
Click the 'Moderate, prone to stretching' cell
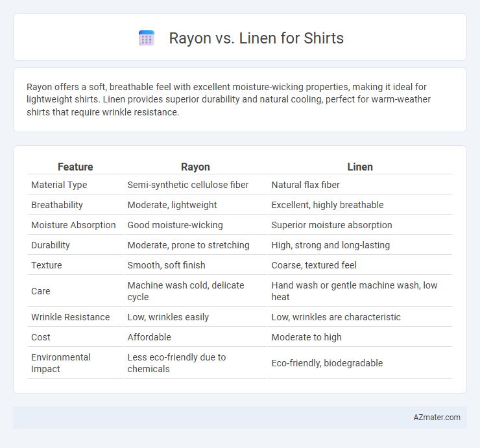195,245
